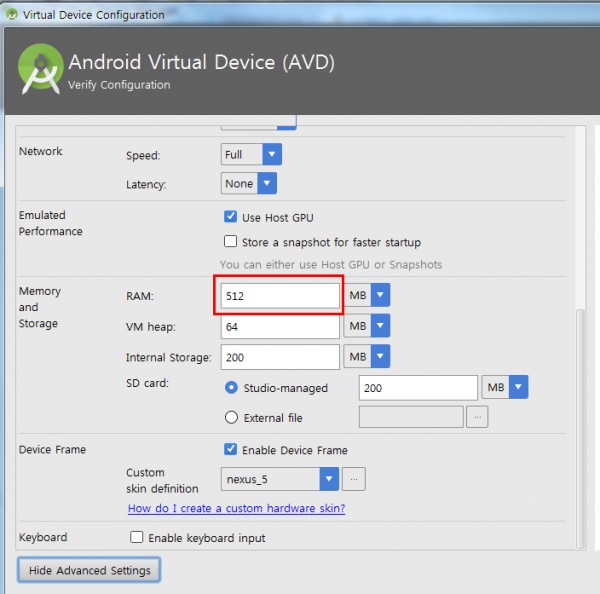The width and height of the screenshot is (600, 594).
Task: Click the partially visible dropdown above Network
Action: [259, 122]
